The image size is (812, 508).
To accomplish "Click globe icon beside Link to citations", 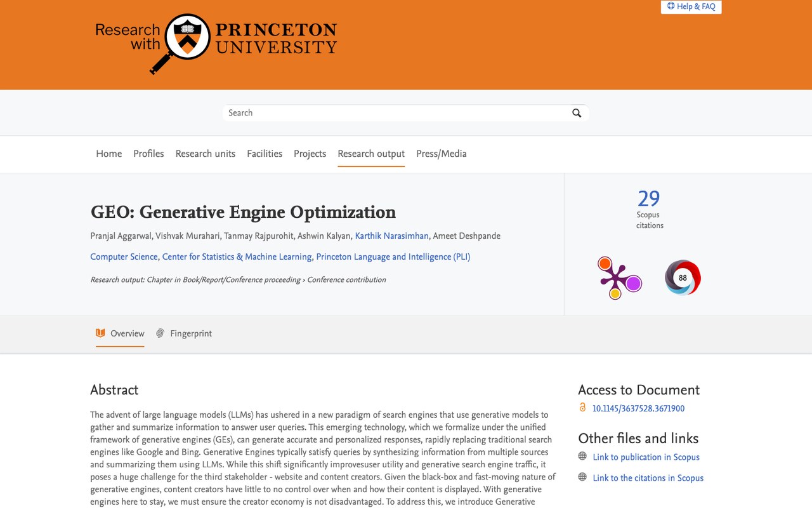I will (582, 478).
